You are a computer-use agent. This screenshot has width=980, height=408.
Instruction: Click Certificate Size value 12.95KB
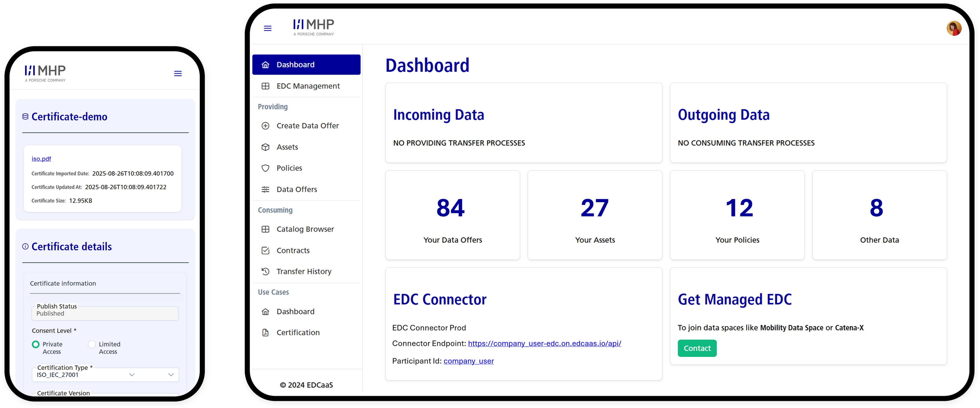point(81,201)
